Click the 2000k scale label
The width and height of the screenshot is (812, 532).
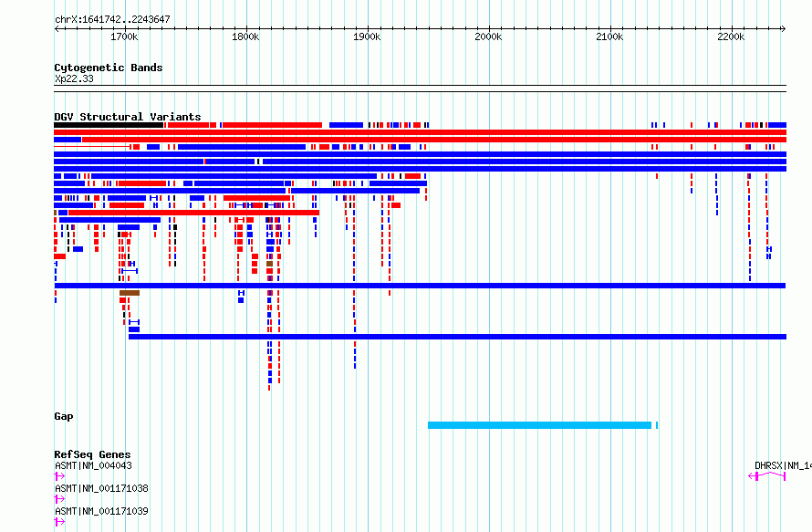tap(488, 37)
